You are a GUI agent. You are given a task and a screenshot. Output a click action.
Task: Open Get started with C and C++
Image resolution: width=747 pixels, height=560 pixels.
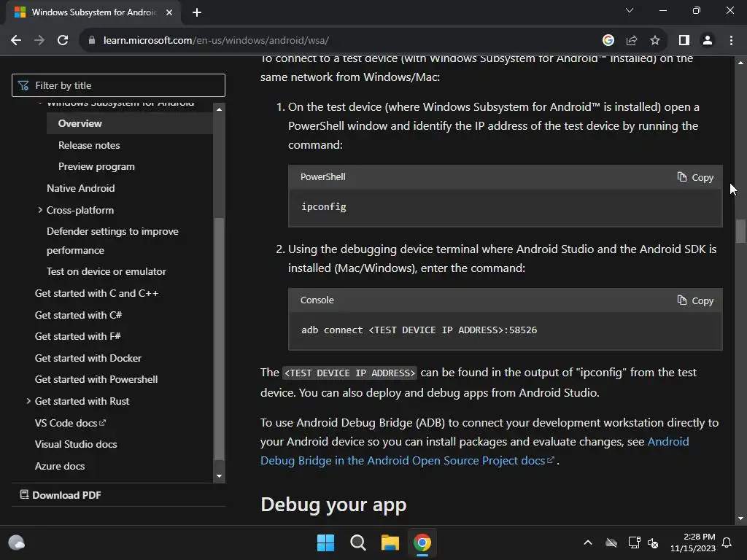click(x=97, y=293)
